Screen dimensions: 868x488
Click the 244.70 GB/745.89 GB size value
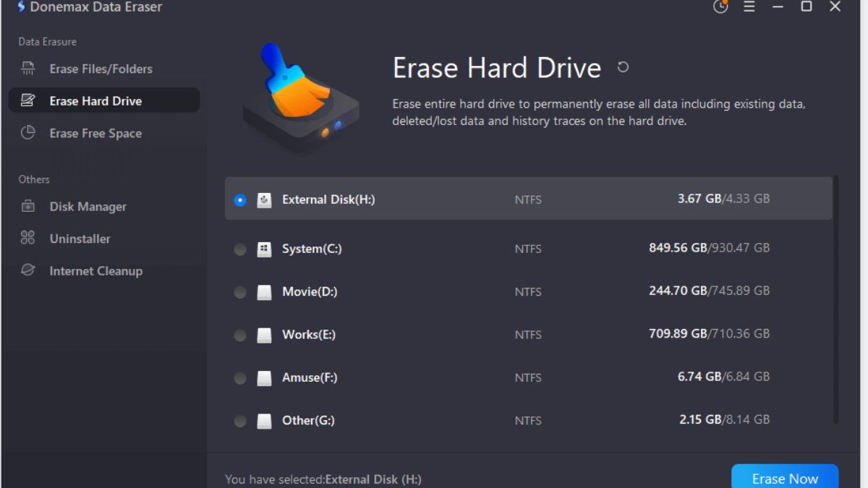pyautogui.click(x=710, y=291)
